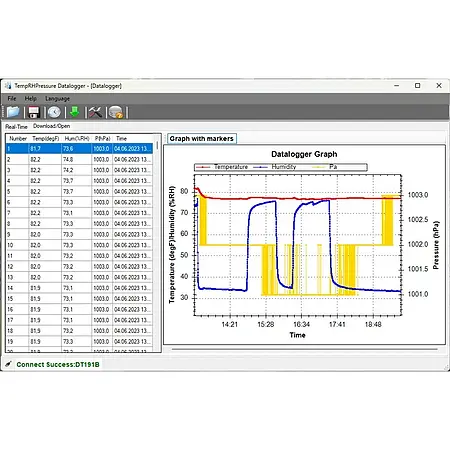The image size is (450, 450).
Task: Click the open folder toolbar icon
Action: (13, 112)
